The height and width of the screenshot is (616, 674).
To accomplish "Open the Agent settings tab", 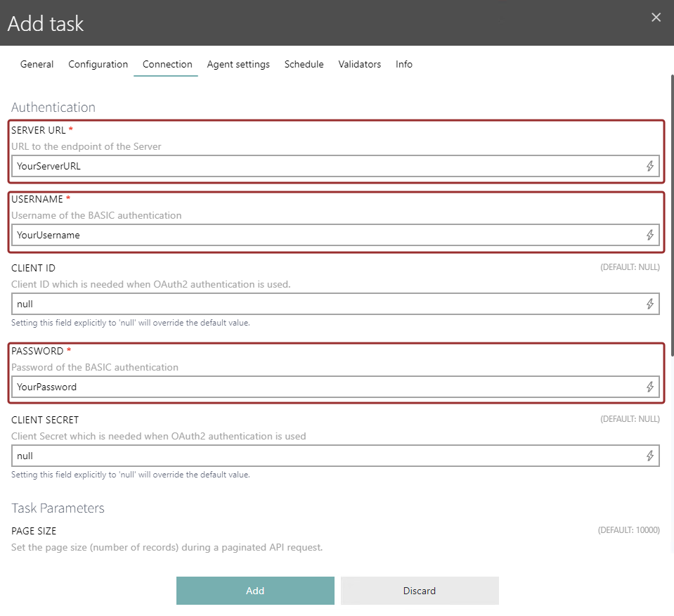I will pos(238,64).
